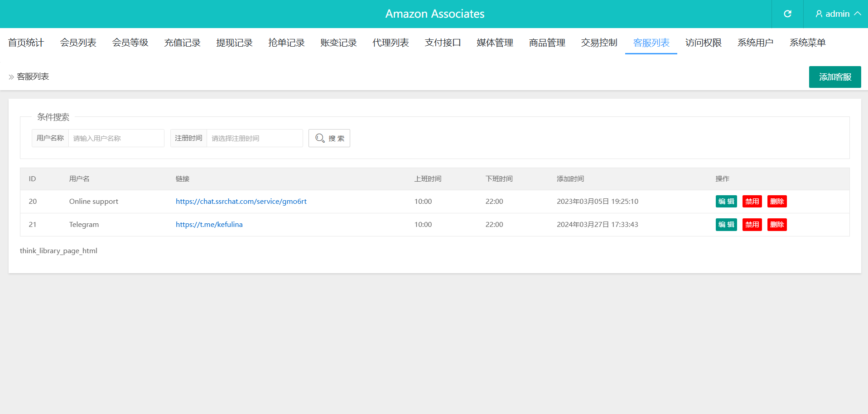The height and width of the screenshot is (414, 868).
Task: Delete the Telegram service entry
Action: [x=776, y=225]
